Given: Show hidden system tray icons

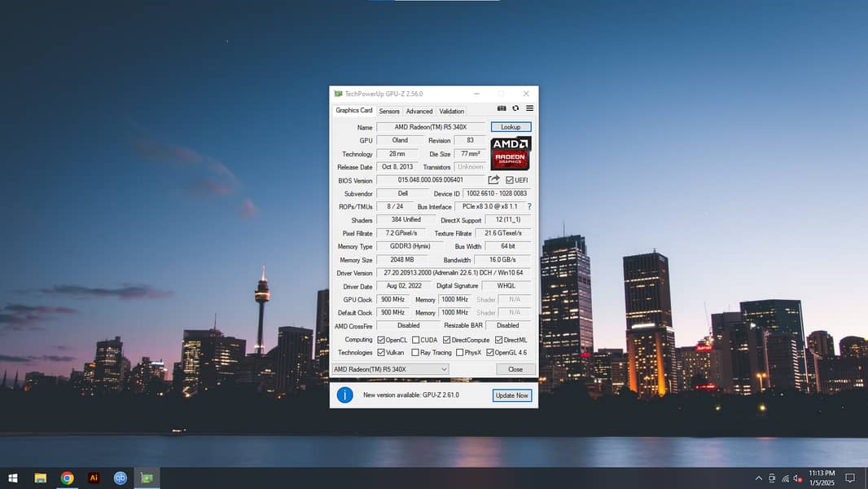Looking at the screenshot, I should click(x=758, y=478).
